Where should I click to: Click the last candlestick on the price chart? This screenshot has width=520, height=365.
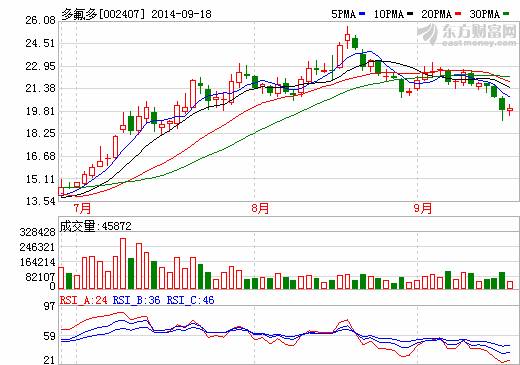pos(510,109)
